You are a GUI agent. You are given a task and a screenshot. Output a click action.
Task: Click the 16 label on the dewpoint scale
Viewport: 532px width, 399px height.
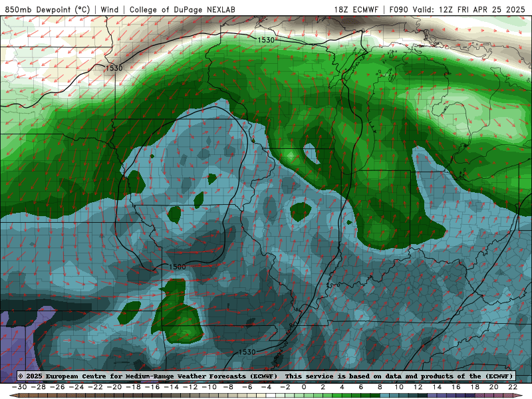tap(456, 387)
